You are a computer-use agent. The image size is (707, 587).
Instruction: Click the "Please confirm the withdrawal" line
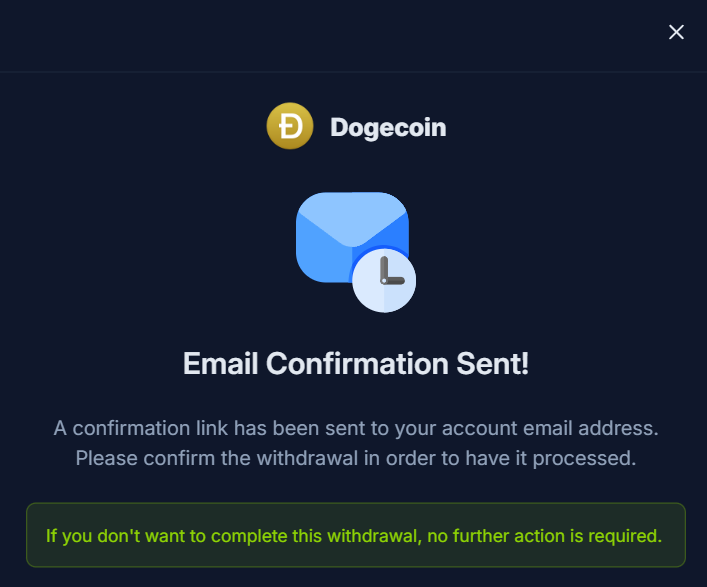point(356,459)
